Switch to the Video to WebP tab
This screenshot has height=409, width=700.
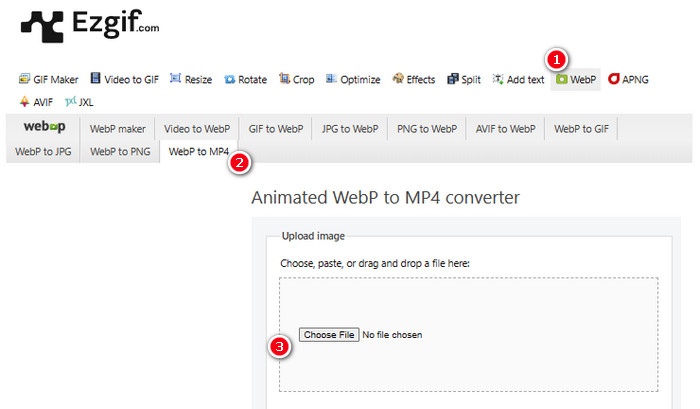[x=197, y=129]
